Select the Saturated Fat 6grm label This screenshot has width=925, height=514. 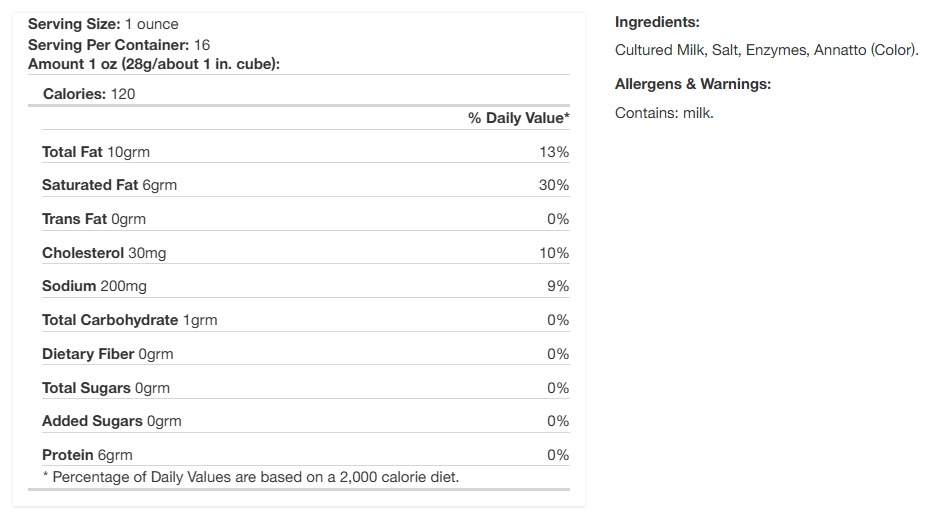tap(109, 185)
